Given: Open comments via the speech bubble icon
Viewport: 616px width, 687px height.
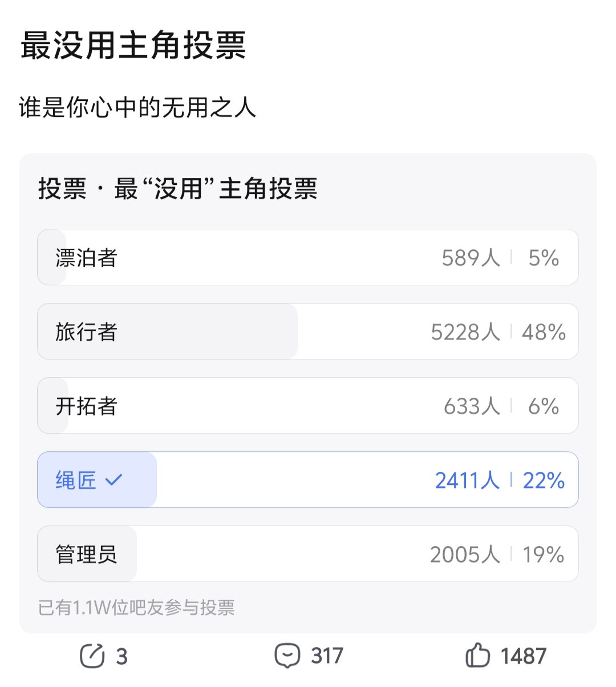Looking at the screenshot, I should [x=287, y=656].
